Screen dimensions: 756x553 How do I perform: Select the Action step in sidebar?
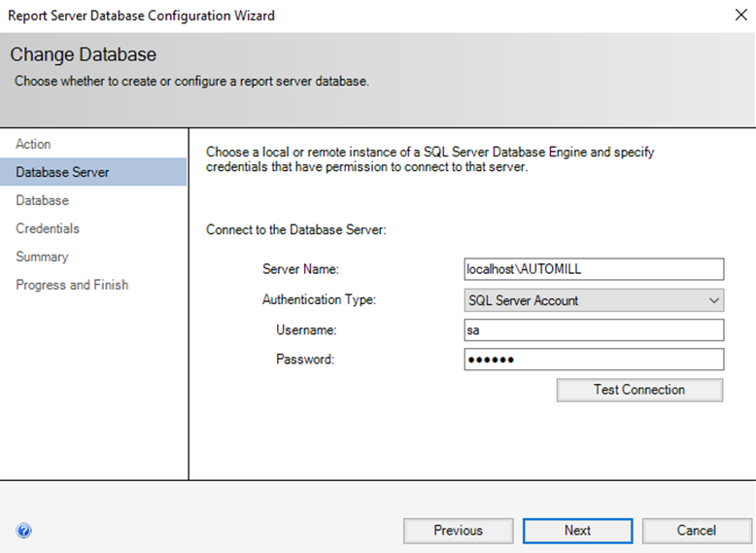[x=33, y=144]
